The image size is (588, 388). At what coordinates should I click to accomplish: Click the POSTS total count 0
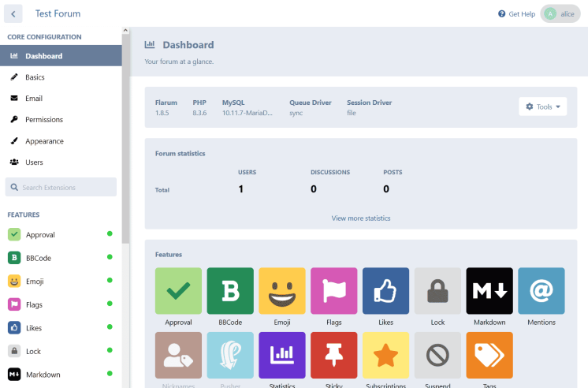(386, 188)
